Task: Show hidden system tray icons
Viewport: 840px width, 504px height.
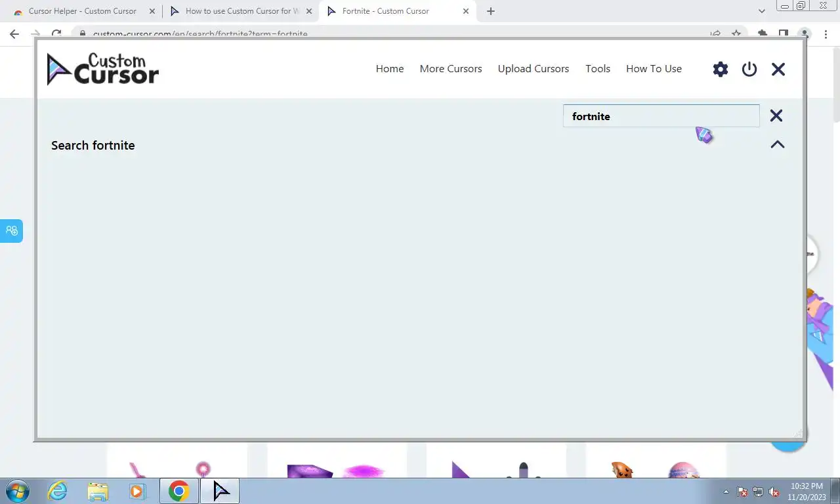Action: (726, 492)
